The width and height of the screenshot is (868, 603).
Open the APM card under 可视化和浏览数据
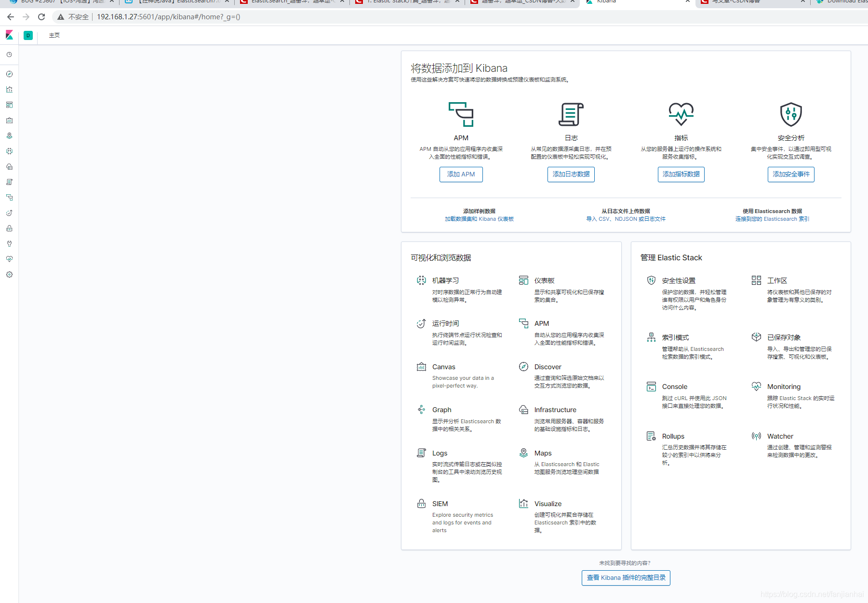pyautogui.click(x=563, y=332)
